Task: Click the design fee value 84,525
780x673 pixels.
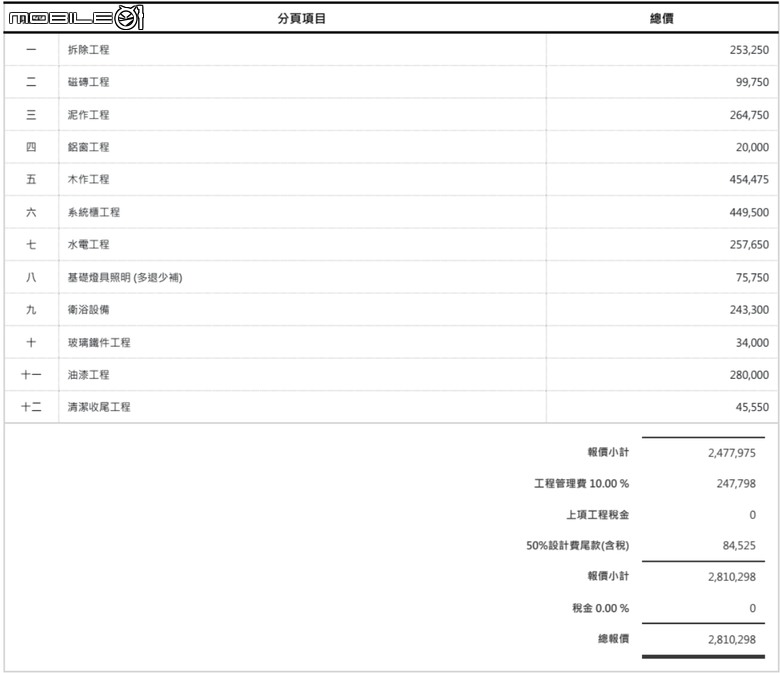Action: [x=739, y=546]
